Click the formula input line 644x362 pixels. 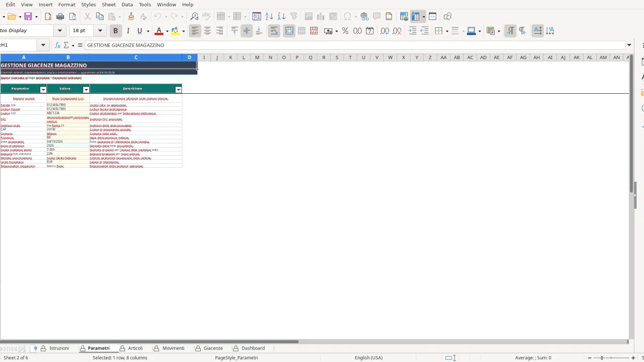[355, 46]
